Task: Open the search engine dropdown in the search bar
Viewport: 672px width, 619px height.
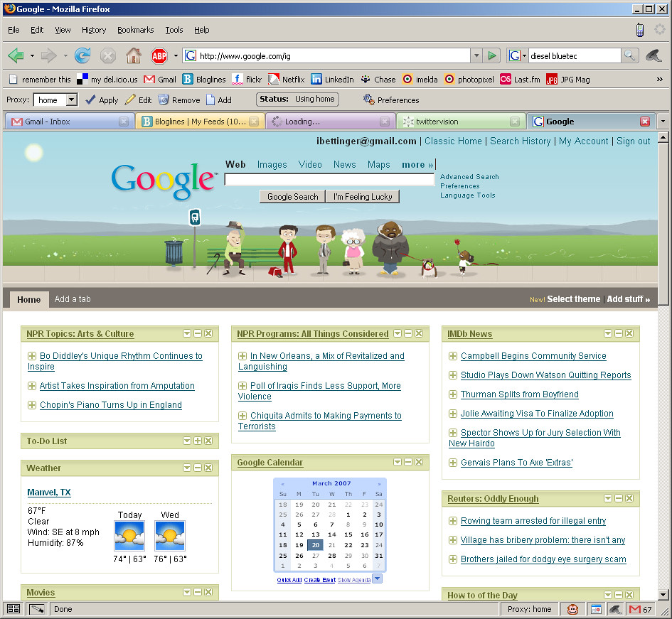Action: click(x=523, y=55)
